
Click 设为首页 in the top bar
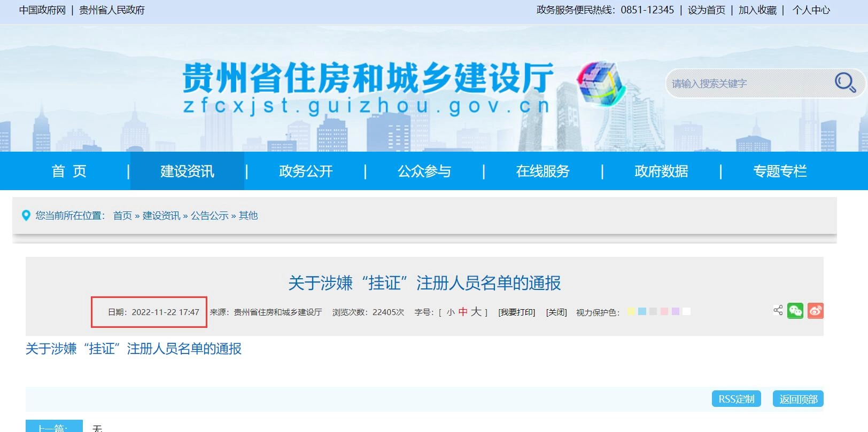707,10
